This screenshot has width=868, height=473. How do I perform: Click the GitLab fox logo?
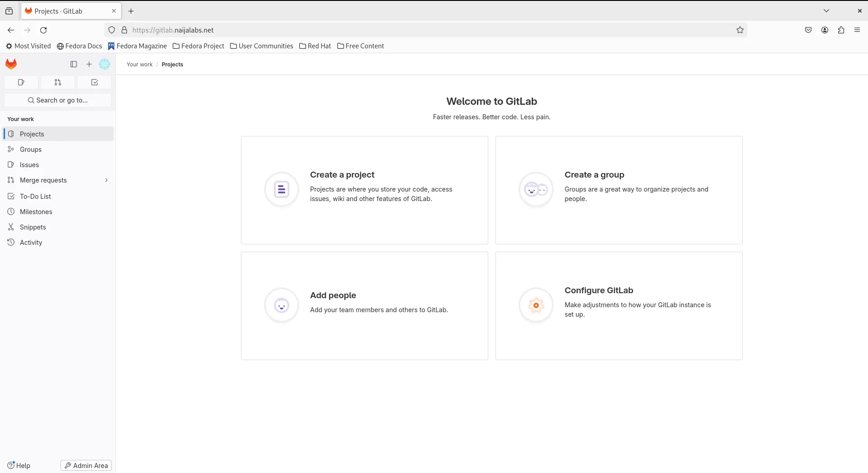(x=11, y=64)
